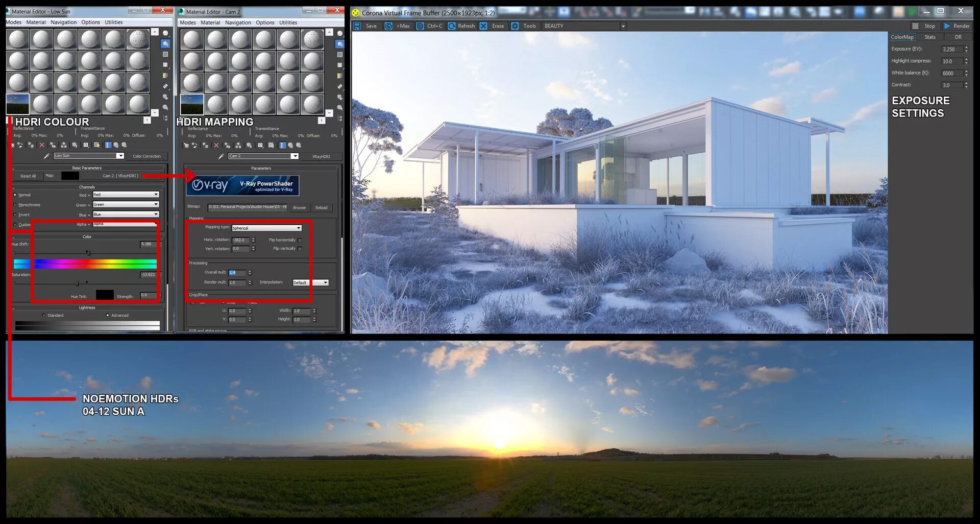980x524 pixels.
Task: Open the Tools gear icon in the frame buffer
Action: [x=514, y=26]
